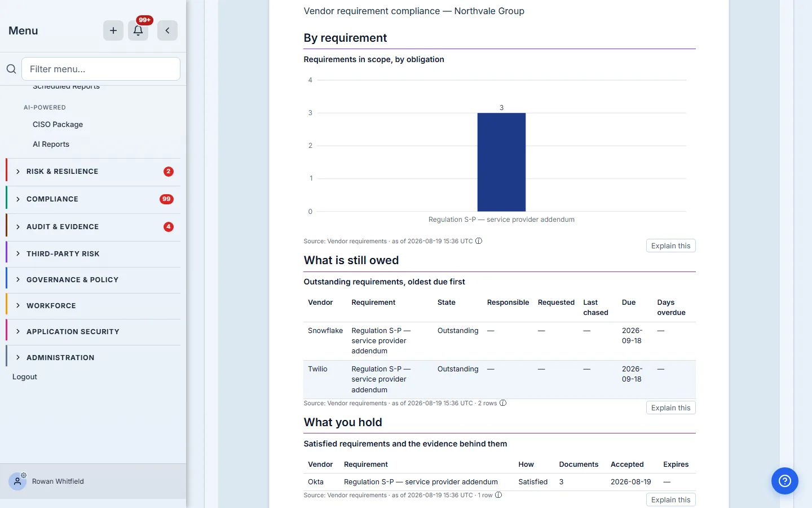812x508 pixels.
Task: Click the Rowan Whitfield user name
Action: [x=58, y=481]
